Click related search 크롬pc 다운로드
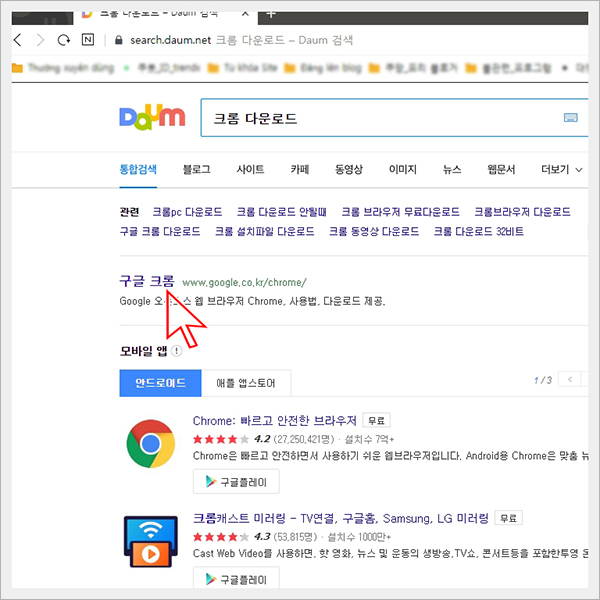This screenshot has height=600, width=600. 187,212
